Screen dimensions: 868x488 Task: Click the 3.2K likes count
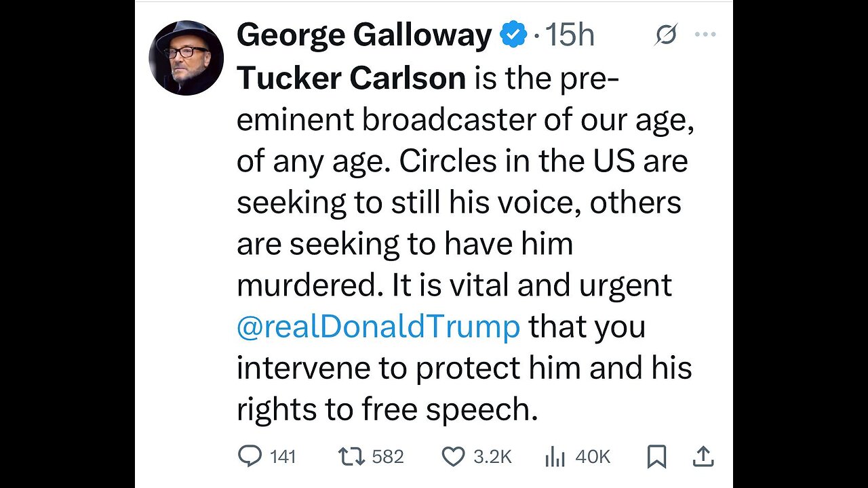point(492,457)
